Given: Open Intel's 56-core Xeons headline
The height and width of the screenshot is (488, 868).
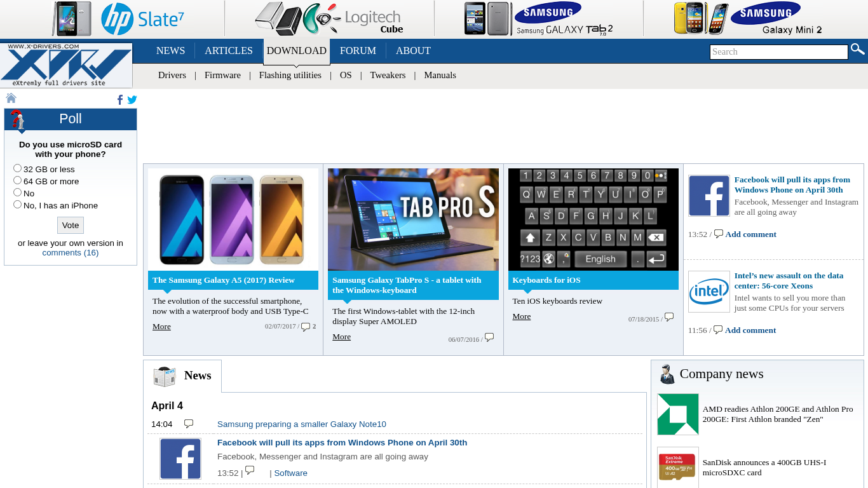Looking at the screenshot, I should pos(789,281).
